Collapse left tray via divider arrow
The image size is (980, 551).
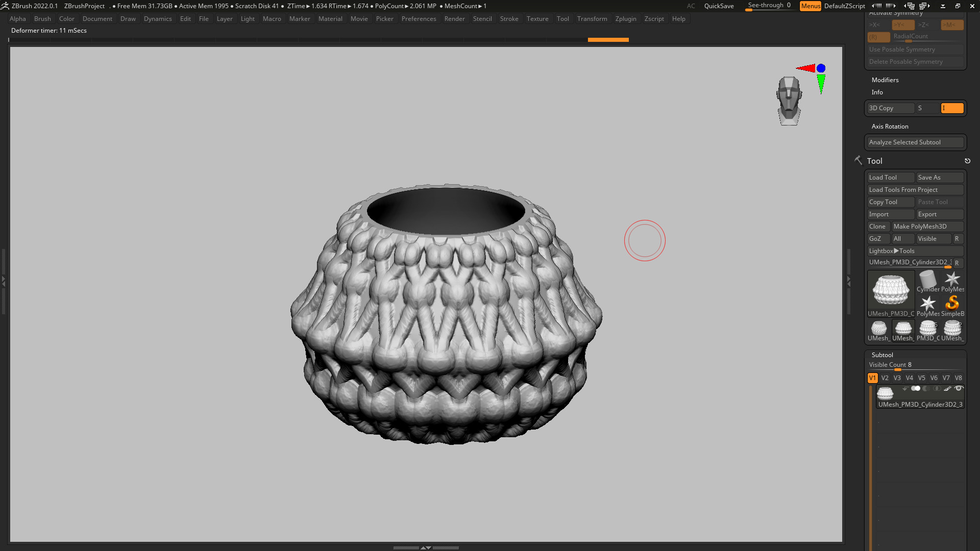tap(3, 281)
